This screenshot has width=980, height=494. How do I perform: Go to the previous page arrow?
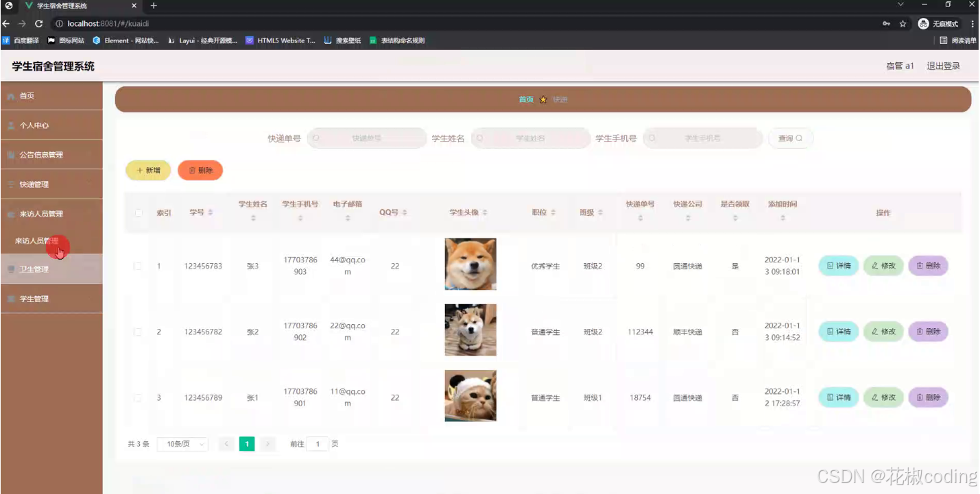point(226,444)
